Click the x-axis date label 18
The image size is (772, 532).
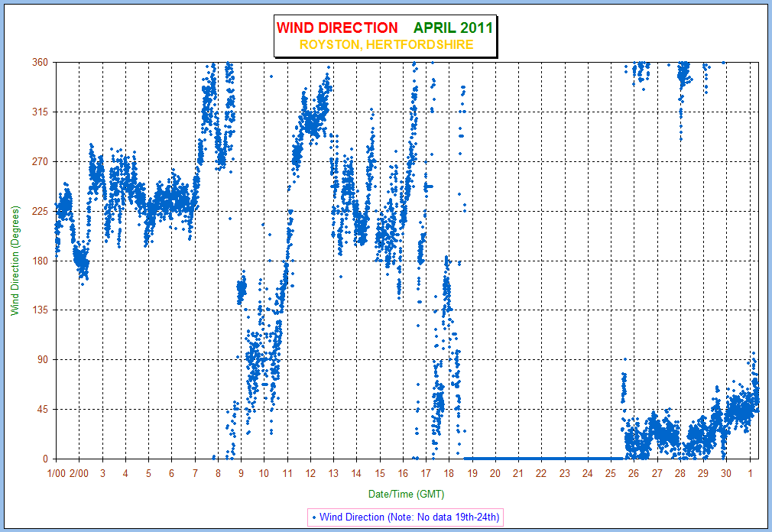click(x=449, y=473)
